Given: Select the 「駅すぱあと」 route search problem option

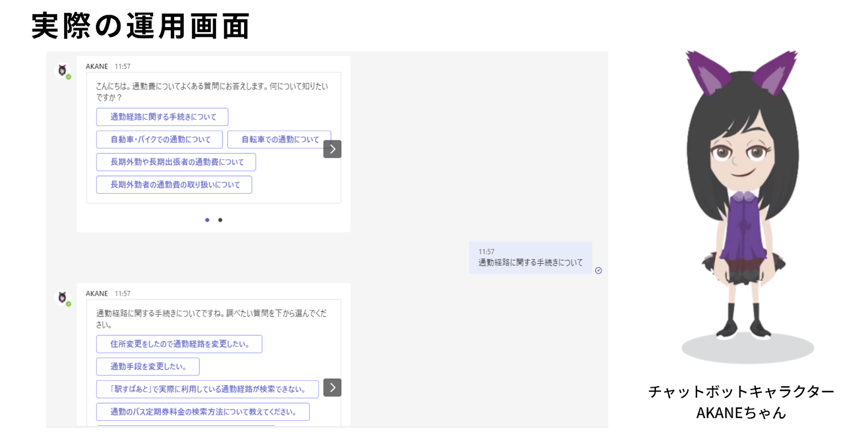Looking at the screenshot, I should click(x=207, y=389).
